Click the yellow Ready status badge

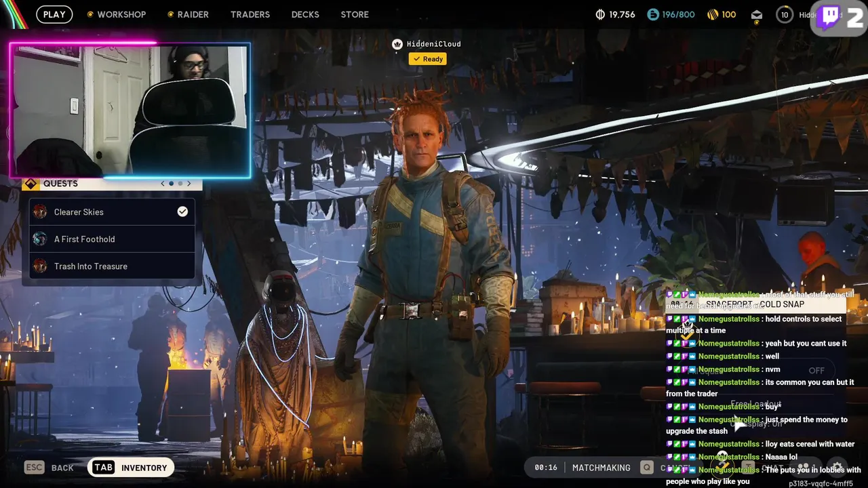pos(428,59)
